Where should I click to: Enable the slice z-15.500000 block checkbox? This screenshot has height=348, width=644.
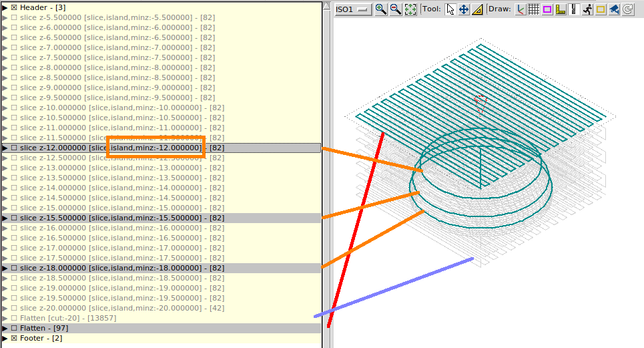tap(14, 218)
